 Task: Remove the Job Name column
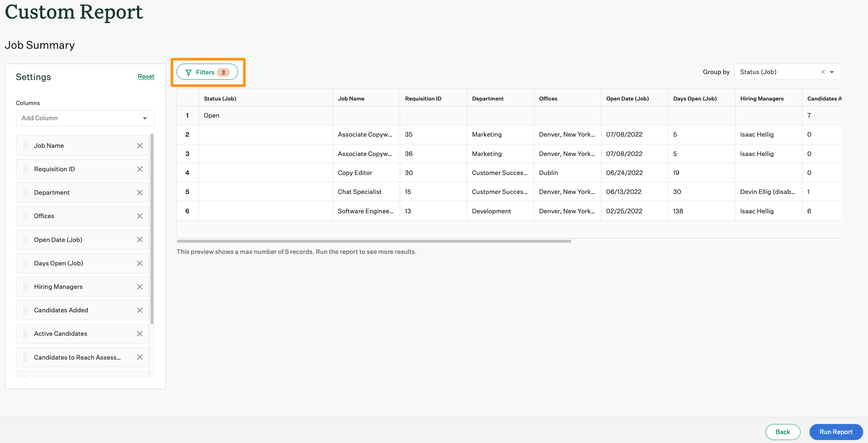pyautogui.click(x=140, y=146)
